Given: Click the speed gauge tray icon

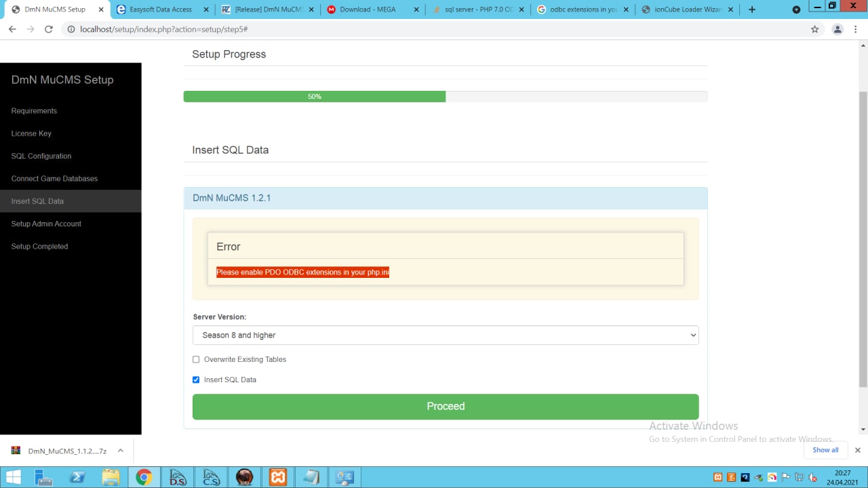Looking at the screenshot, I should pyautogui.click(x=772, y=477).
